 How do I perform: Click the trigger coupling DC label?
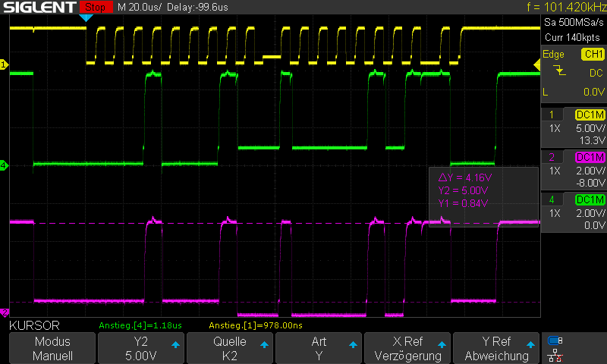click(x=596, y=73)
